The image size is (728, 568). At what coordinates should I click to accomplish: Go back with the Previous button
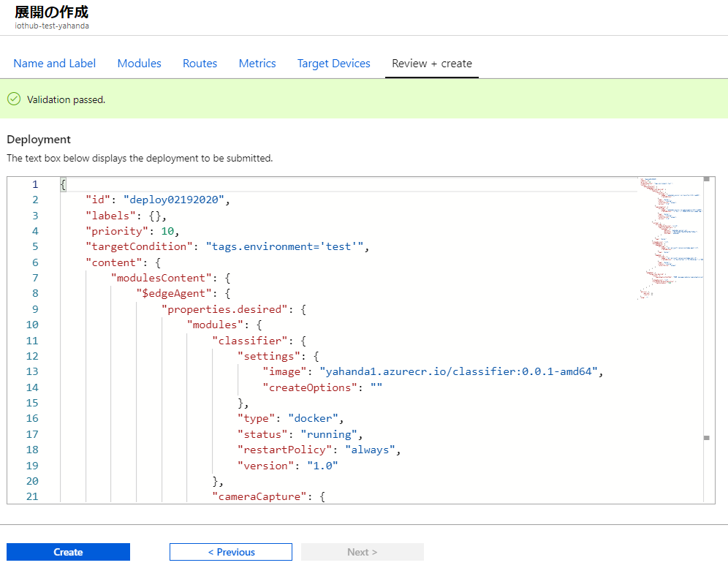[231, 552]
